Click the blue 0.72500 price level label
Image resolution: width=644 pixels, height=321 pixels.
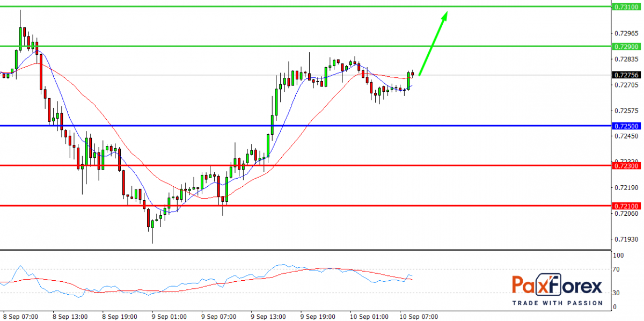click(x=627, y=126)
